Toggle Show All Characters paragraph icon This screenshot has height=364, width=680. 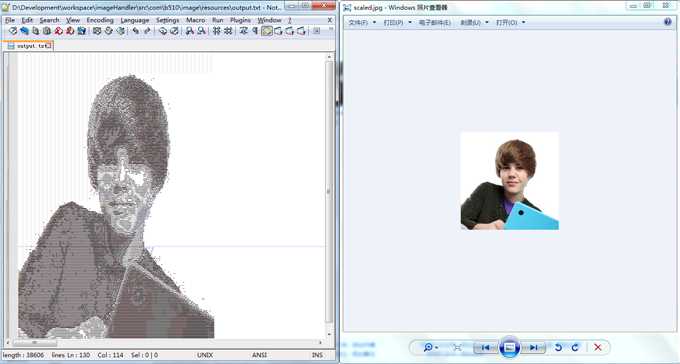point(255,31)
